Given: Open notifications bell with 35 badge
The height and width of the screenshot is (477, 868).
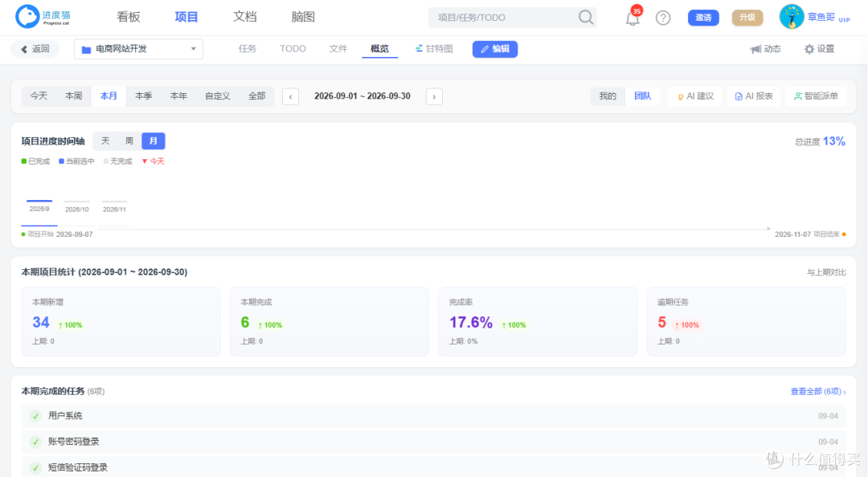Looking at the screenshot, I should [633, 17].
